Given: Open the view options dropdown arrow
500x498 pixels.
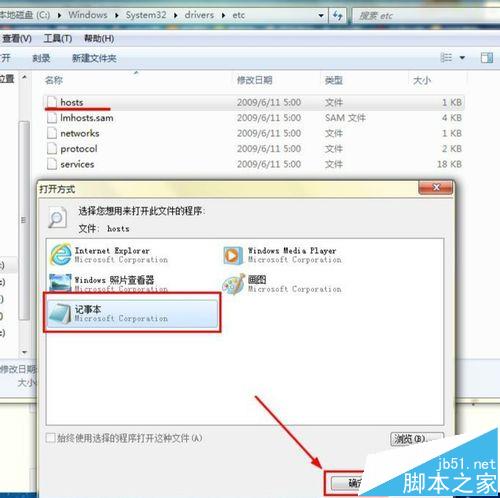Looking at the screenshot, I should point(462,58).
